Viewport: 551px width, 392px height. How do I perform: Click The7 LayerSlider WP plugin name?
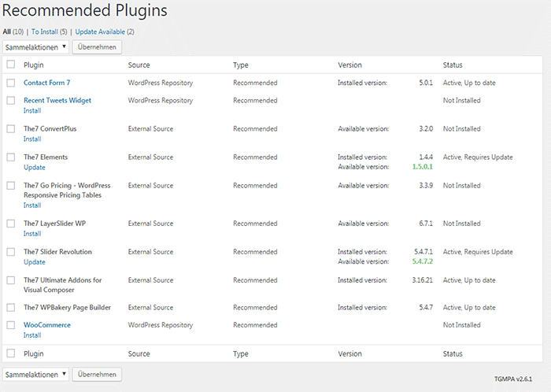[55, 224]
